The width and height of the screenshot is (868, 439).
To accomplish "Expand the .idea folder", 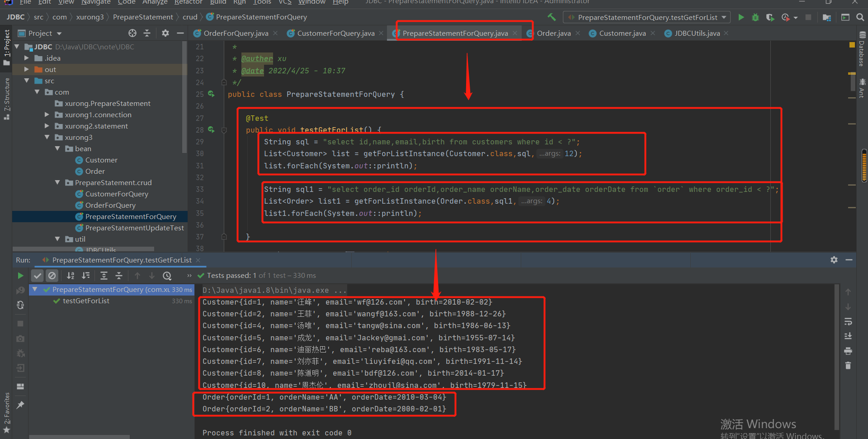I will coord(26,58).
